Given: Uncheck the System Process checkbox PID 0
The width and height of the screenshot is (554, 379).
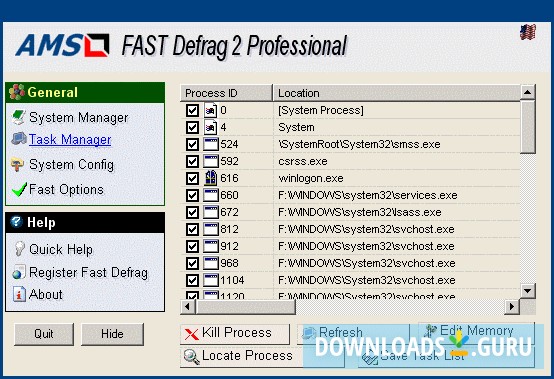Looking at the screenshot, I should click(x=192, y=110).
